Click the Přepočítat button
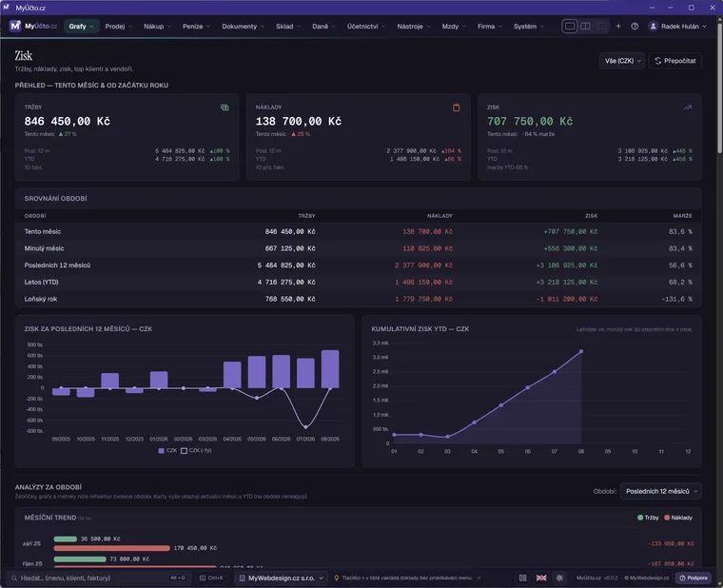The image size is (723, 588). point(675,61)
